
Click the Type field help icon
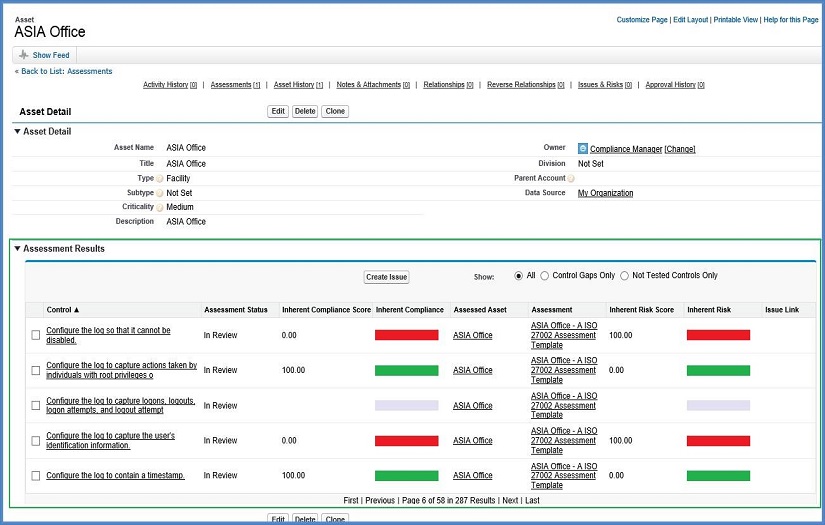[x=160, y=178]
